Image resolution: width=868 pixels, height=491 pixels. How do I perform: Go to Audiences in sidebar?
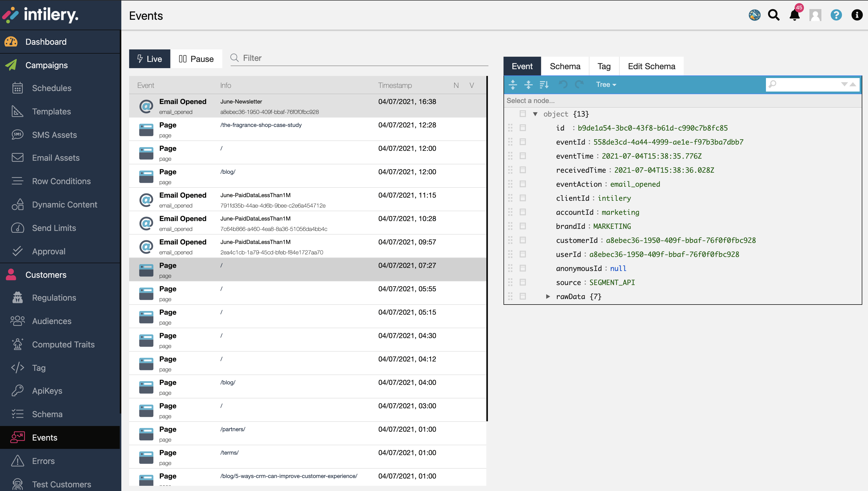(x=52, y=321)
